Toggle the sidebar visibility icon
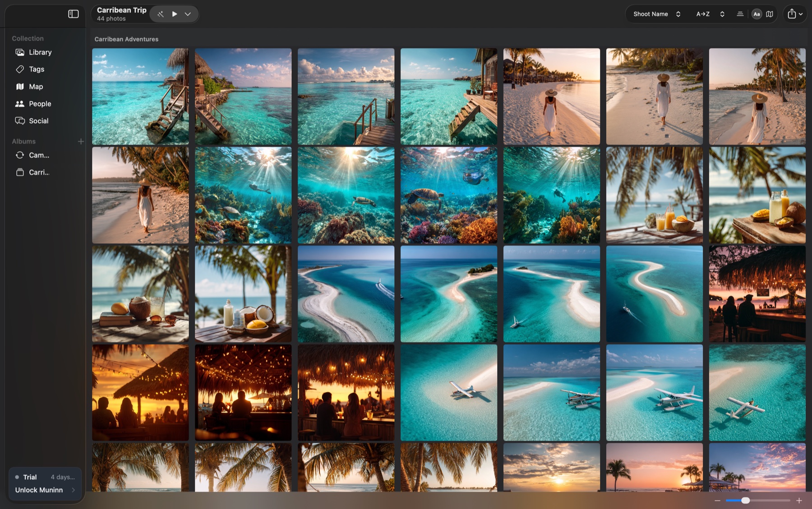 [x=73, y=14]
